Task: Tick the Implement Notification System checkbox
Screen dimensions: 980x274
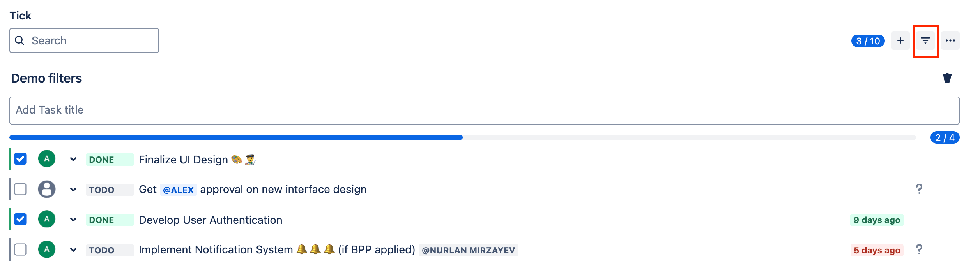Action: tap(20, 249)
